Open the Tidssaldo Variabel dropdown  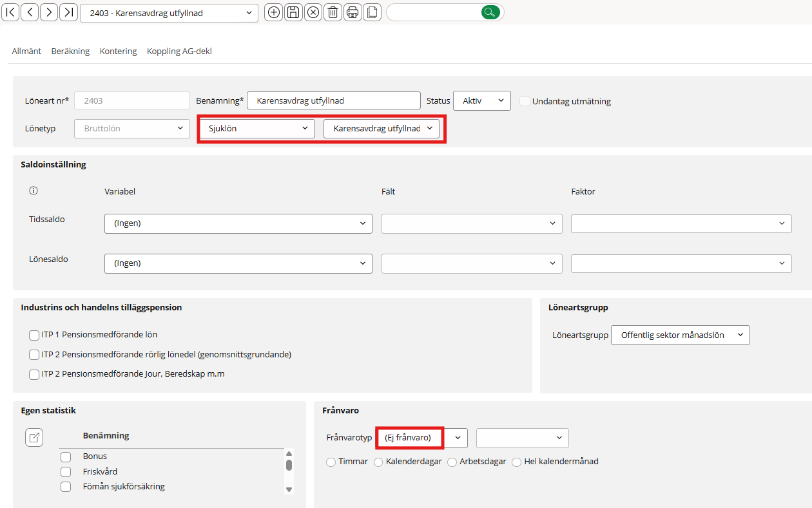(238, 223)
